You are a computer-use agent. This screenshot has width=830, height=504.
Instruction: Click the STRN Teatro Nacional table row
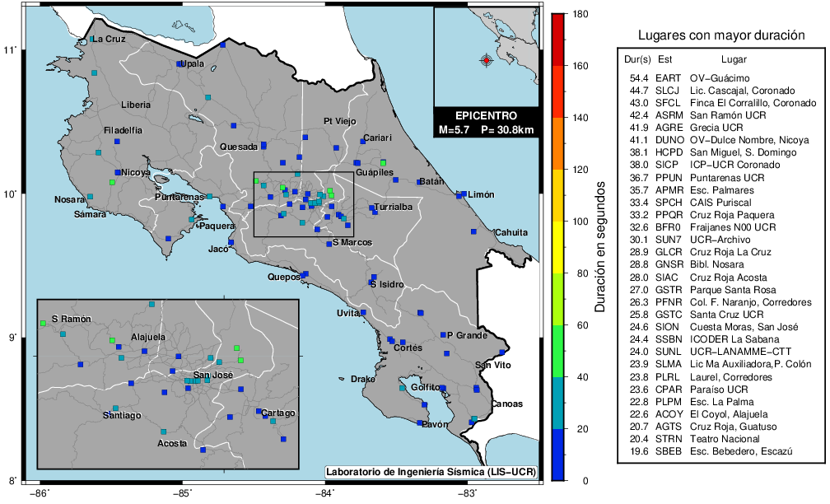[x=710, y=439]
